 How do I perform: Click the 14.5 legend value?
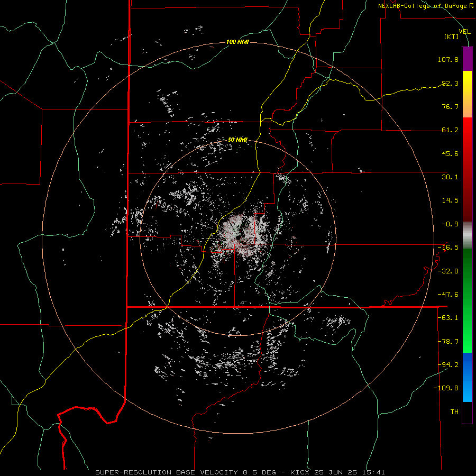point(450,200)
